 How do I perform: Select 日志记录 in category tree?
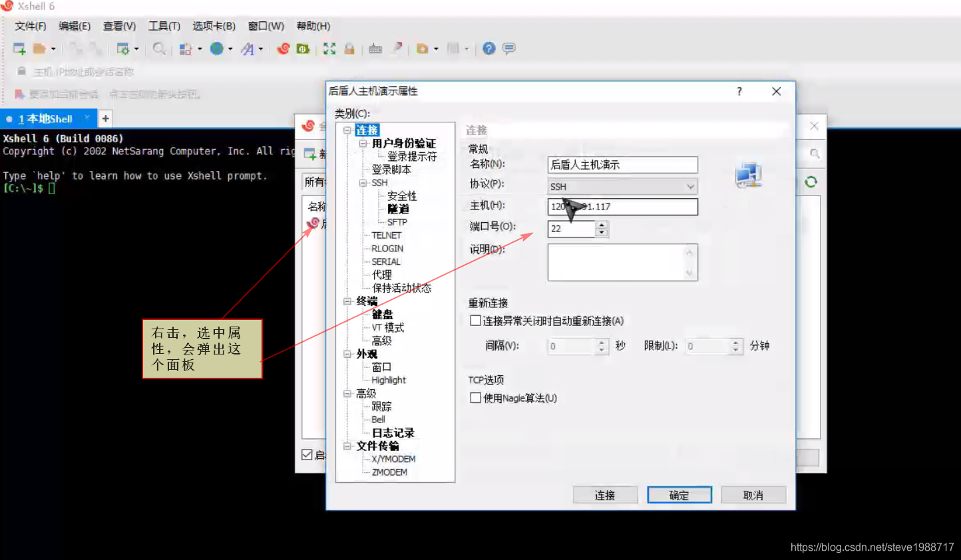pos(393,433)
